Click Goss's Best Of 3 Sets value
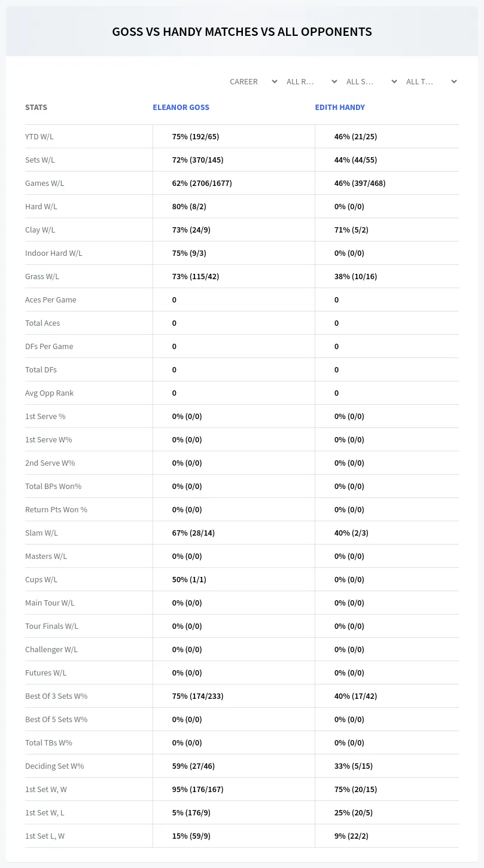 [x=197, y=696]
